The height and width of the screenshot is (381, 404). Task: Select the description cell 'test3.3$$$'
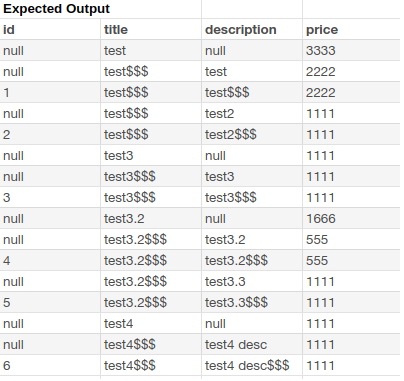pyautogui.click(x=252, y=303)
